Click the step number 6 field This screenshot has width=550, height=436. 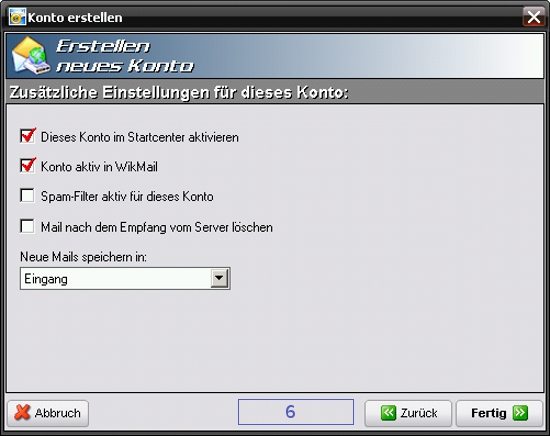(x=296, y=412)
